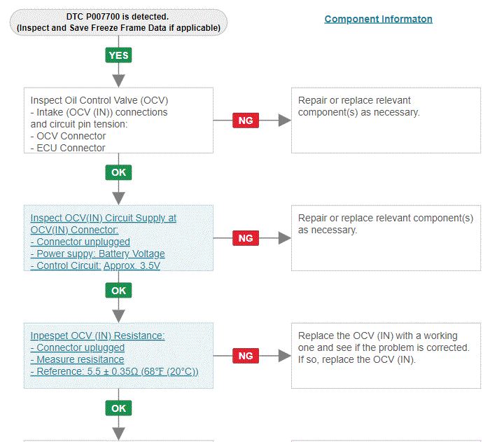Select Replace the OCV (IN) instruction box
This screenshot has height=442, width=504.
point(386,356)
